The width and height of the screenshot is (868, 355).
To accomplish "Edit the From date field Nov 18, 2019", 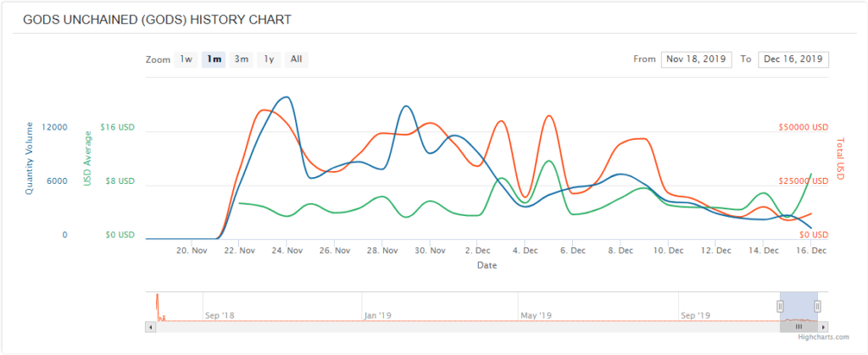I will pyautogui.click(x=697, y=59).
